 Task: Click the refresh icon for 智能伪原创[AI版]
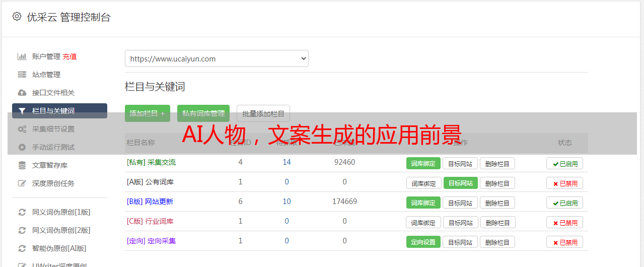point(22,248)
